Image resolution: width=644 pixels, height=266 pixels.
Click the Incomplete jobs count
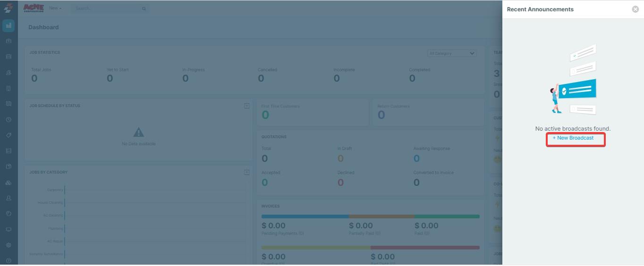pos(336,78)
